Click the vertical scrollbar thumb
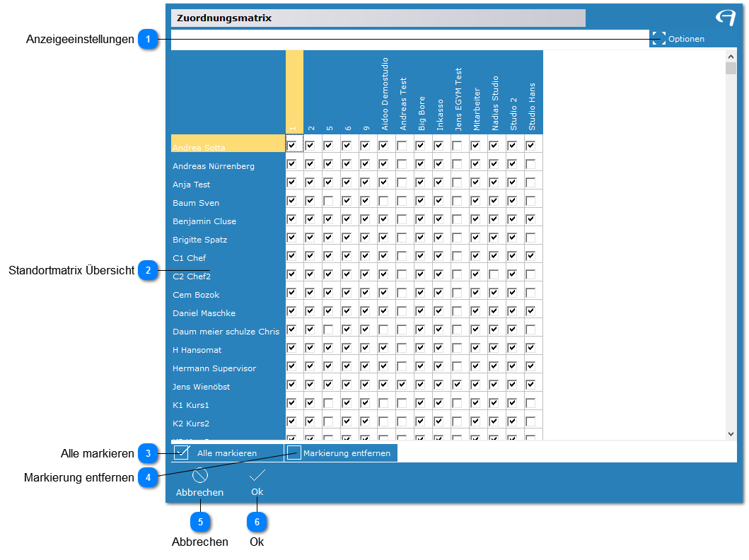This screenshot has width=749, height=560. pyautogui.click(x=731, y=68)
